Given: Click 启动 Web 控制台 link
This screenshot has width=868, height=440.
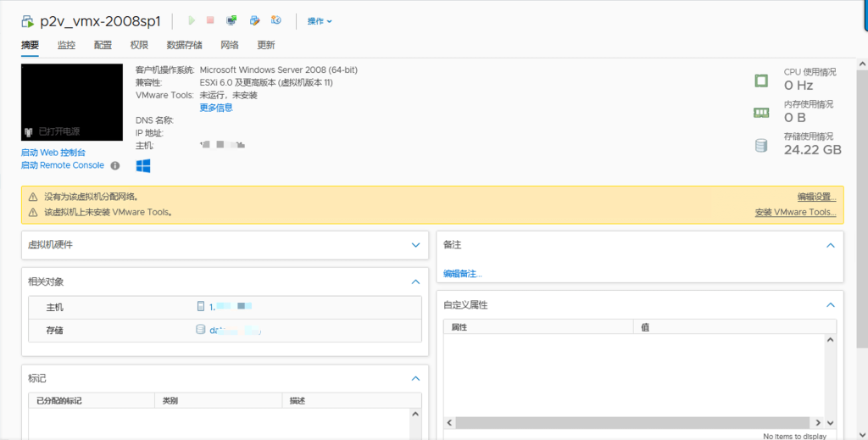Looking at the screenshot, I should pyautogui.click(x=53, y=153).
